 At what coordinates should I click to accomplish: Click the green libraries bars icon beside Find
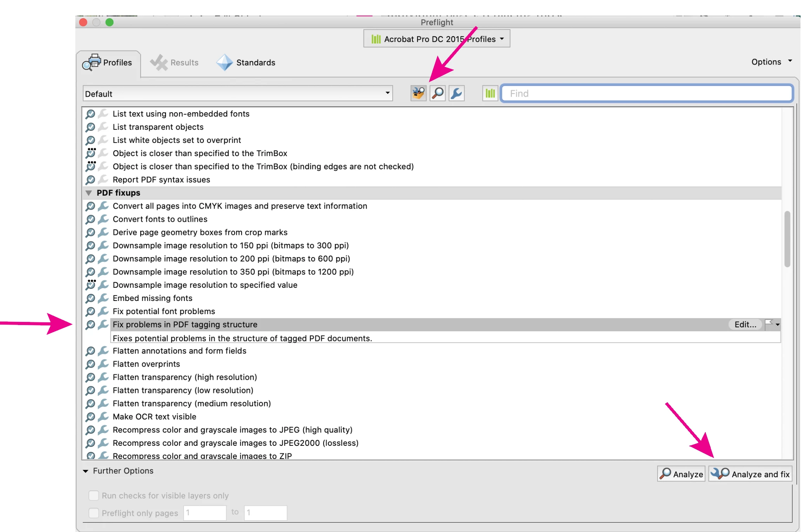tap(490, 93)
